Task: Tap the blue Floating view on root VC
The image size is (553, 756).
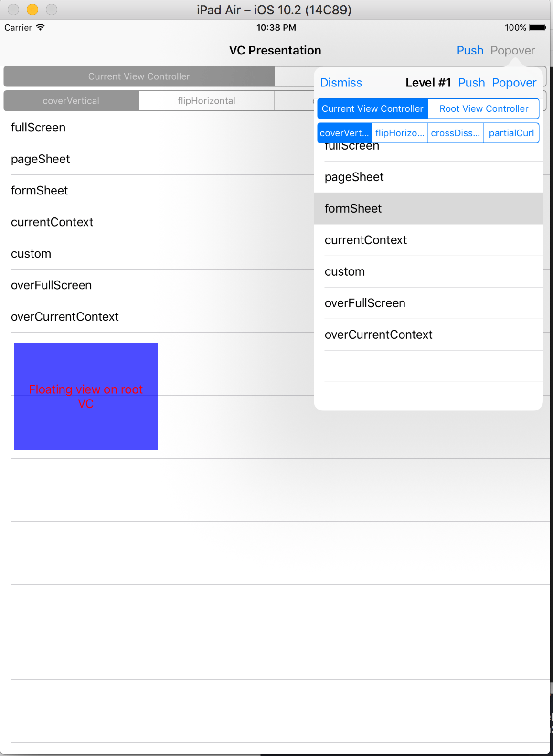Action: pos(86,396)
